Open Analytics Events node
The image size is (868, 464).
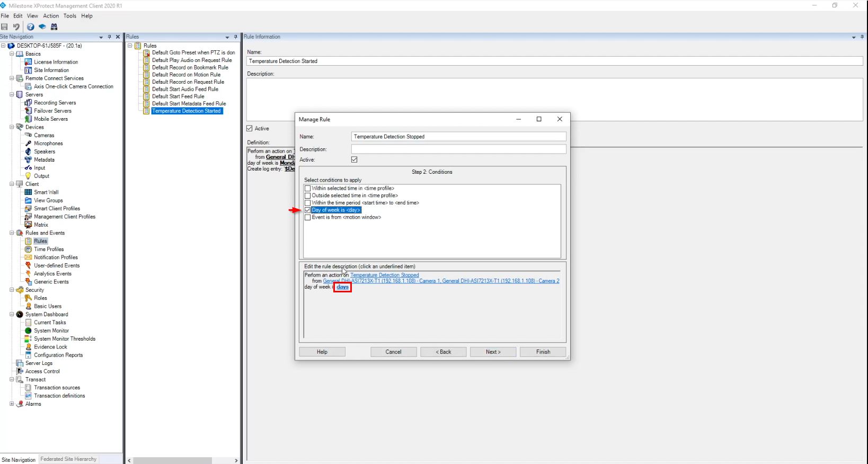tap(52, 274)
